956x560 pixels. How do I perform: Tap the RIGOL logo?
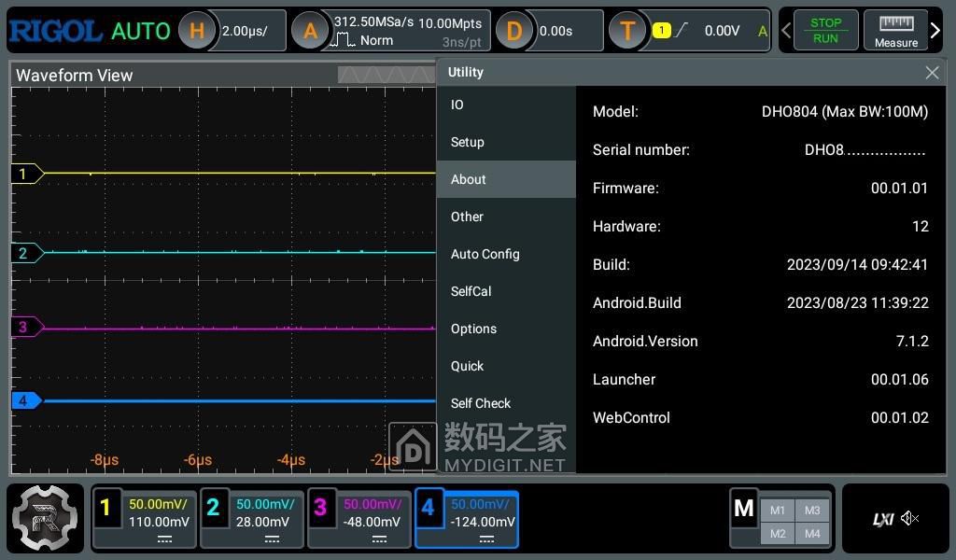coord(55,31)
